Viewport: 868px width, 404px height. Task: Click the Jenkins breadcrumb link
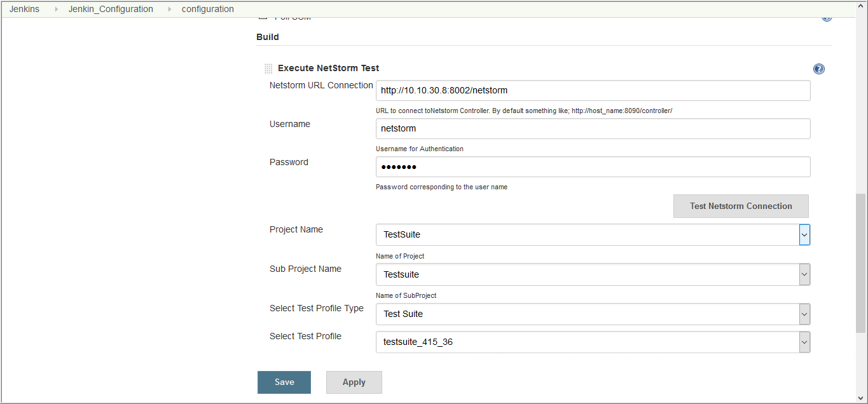24,9
